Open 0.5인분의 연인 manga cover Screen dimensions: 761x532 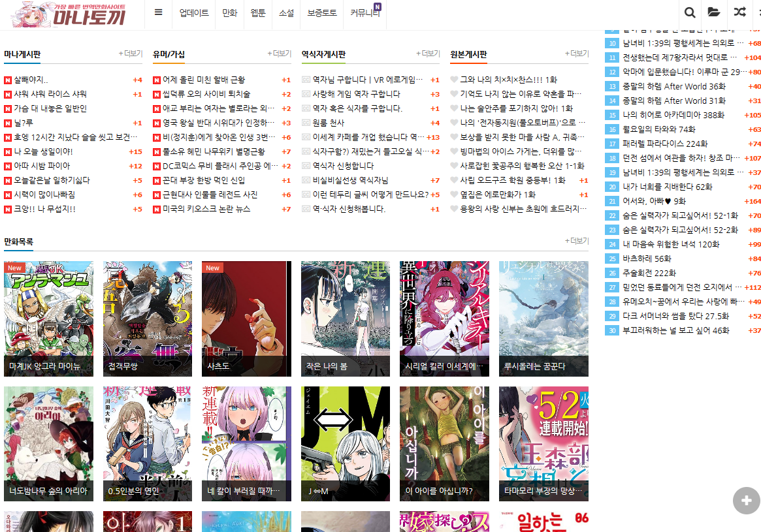pyautogui.click(x=148, y=444)
